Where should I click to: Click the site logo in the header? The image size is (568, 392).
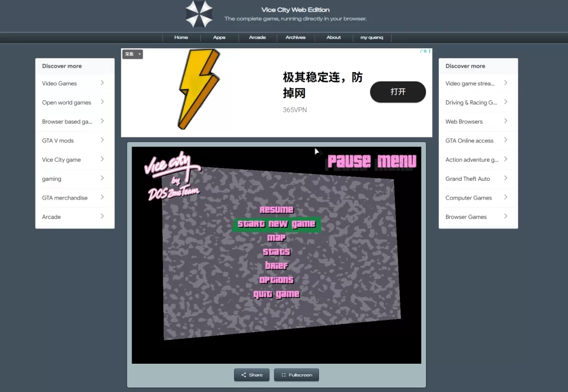coord(199,14)
